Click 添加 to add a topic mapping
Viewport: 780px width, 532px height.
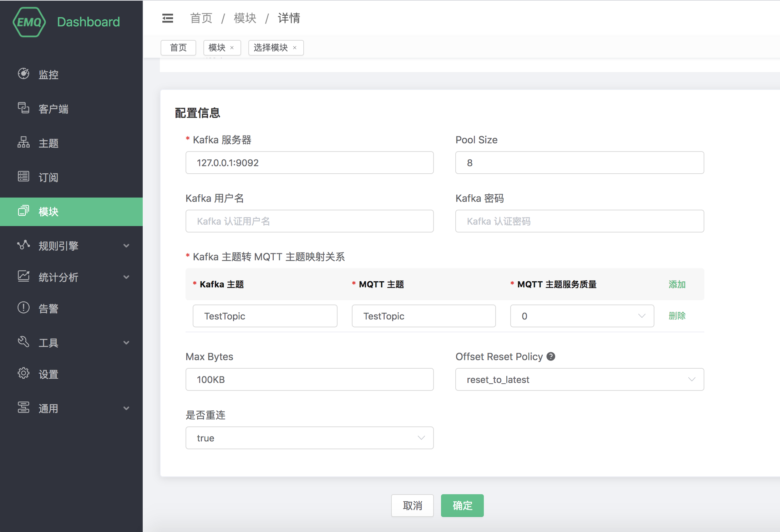click(x=677, y=285)
